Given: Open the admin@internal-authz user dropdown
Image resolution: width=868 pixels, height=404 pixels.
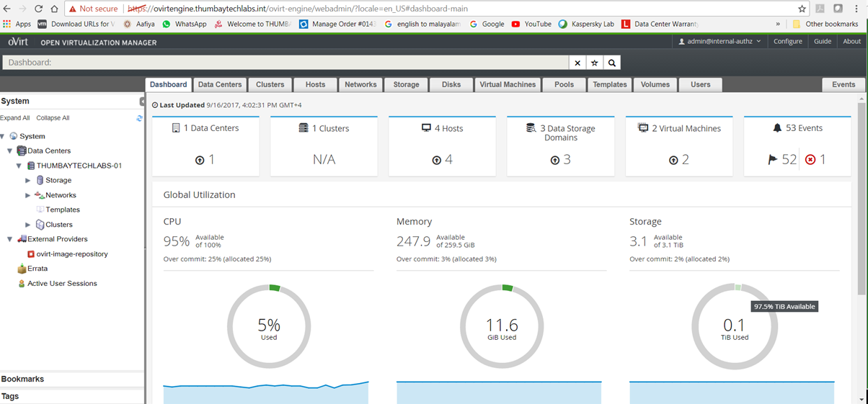Looking at the screenshot, I should coord(719,42).
